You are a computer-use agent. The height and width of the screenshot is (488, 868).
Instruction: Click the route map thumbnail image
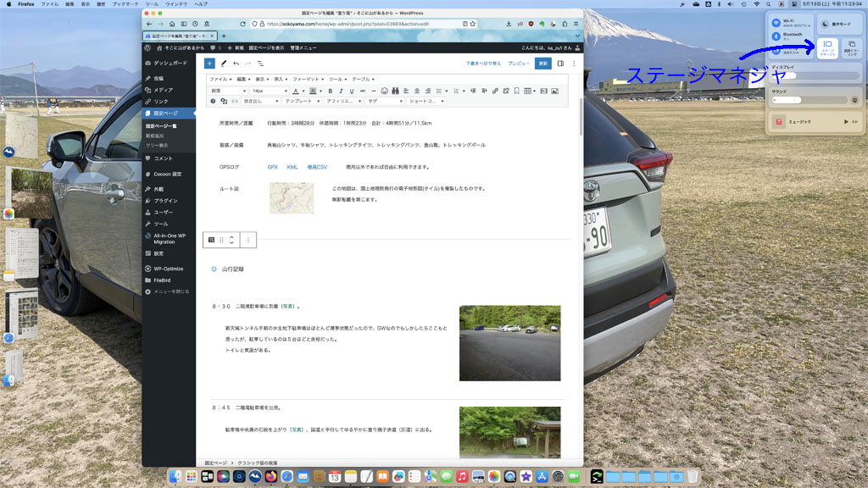[292, 197]
